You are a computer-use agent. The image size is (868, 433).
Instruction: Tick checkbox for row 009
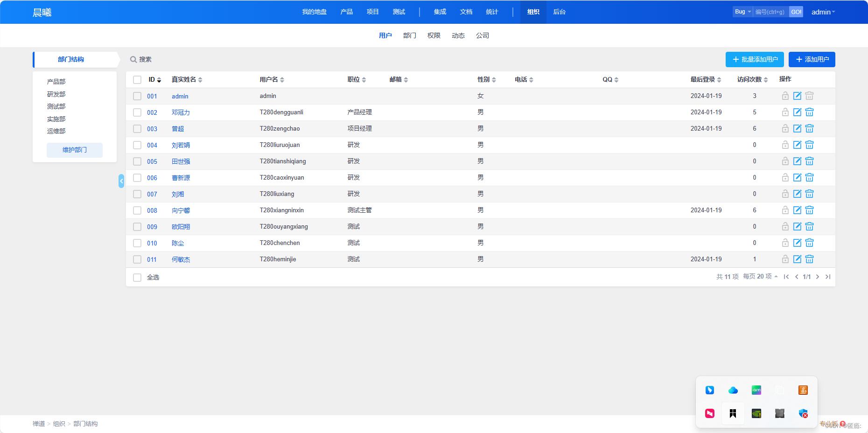click(x=137, y=227)
